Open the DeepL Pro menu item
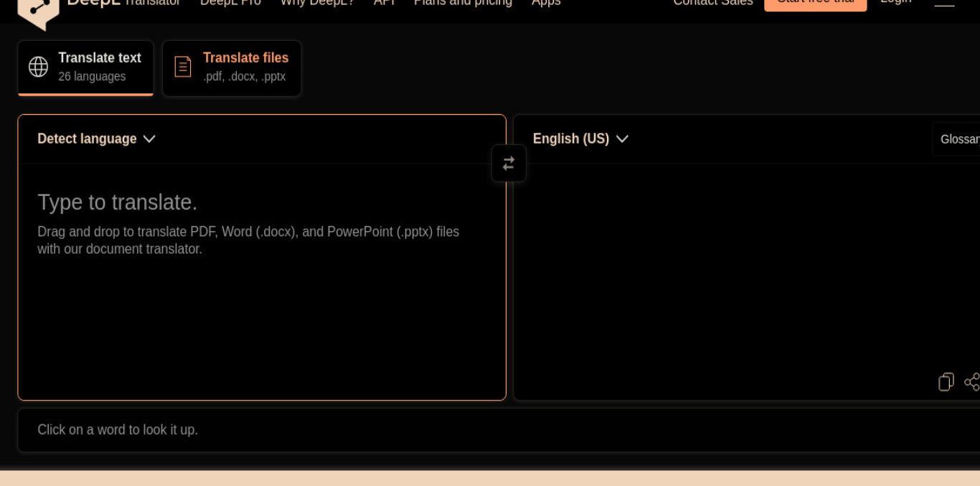The width and height of the screenshot is (980, 486). click(230, 3)
